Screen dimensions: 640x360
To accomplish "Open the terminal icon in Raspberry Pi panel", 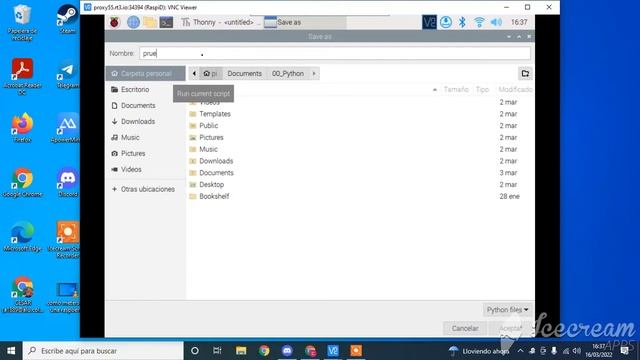I will (x=166, y=22).
